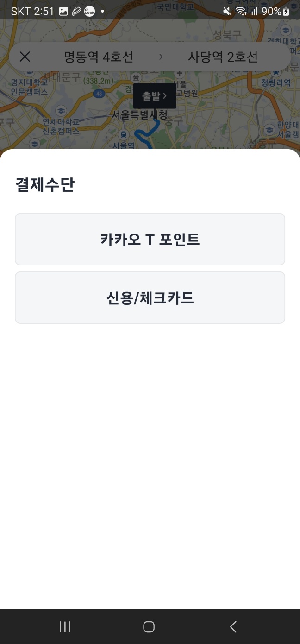Image resolution: width=300 pixels, height=644 pixels.
Task: Select 신용/체크카드 as payment method
Action: (x=150, y=297)
